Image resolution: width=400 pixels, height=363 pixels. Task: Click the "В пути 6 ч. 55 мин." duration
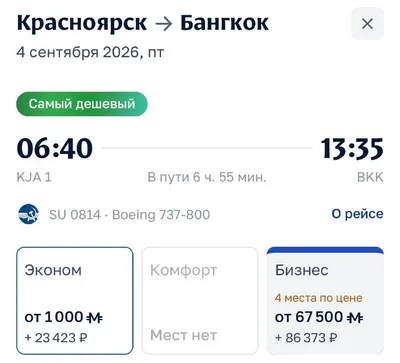pos(207,177)
